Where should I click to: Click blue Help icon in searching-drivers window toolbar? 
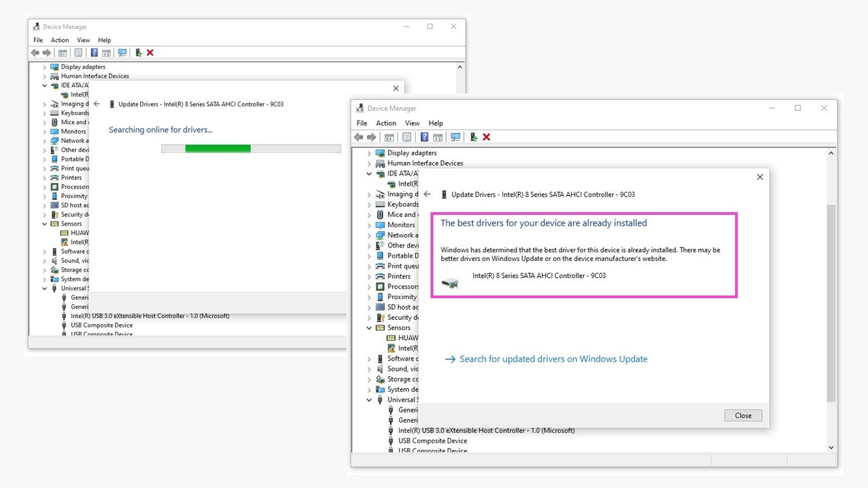tap(94, 53)
